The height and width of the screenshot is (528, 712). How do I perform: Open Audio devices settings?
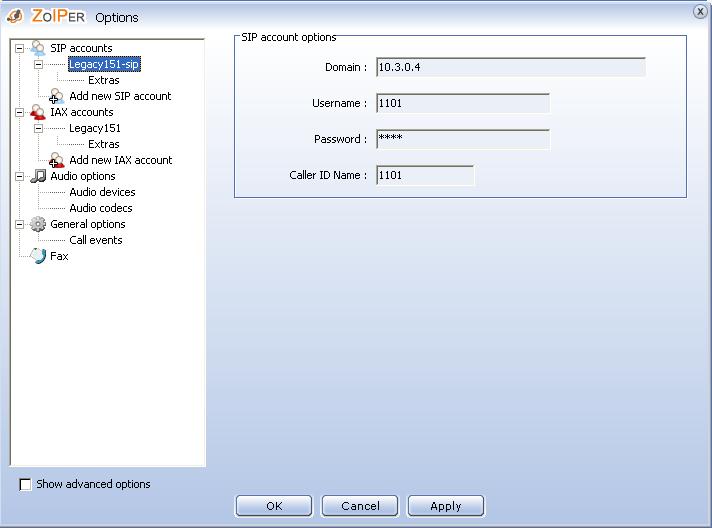click(x=102, y=192)
